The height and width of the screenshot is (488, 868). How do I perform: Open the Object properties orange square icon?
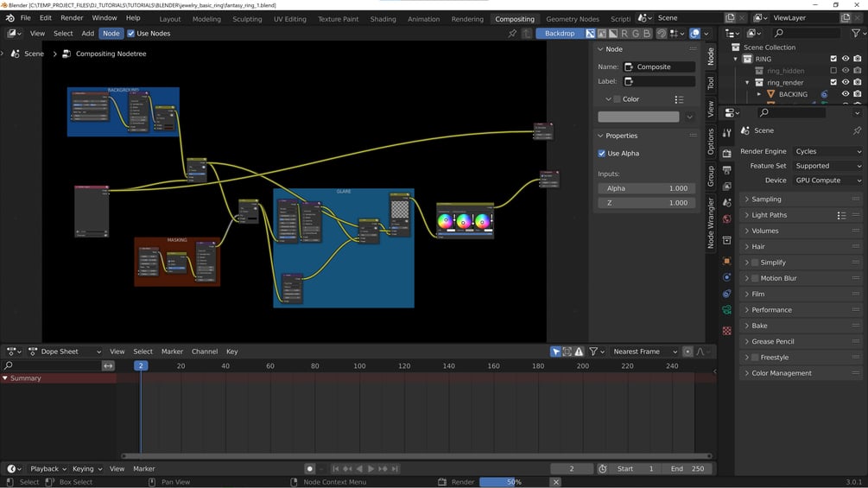(727, 261)
